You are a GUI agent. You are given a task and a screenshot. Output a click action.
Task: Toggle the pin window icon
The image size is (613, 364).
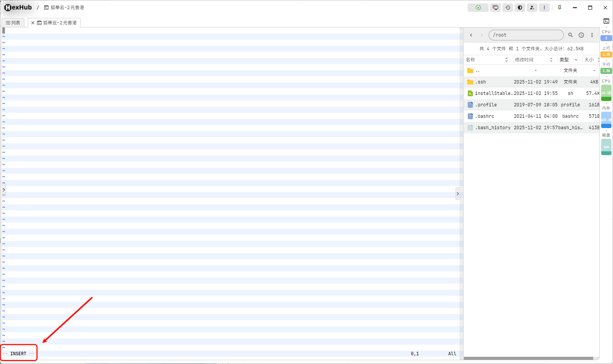[x=560, y=8]
